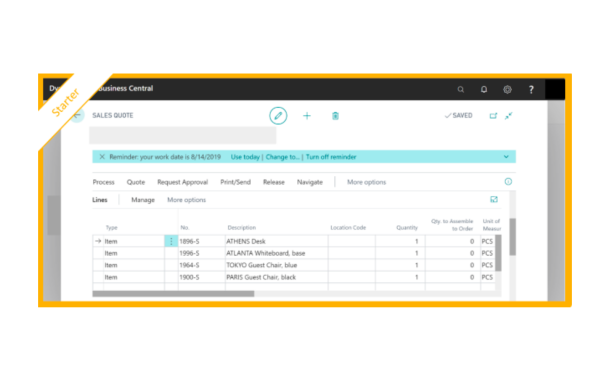
Task: Dismiss the work date reminder X
Action: 102,157
